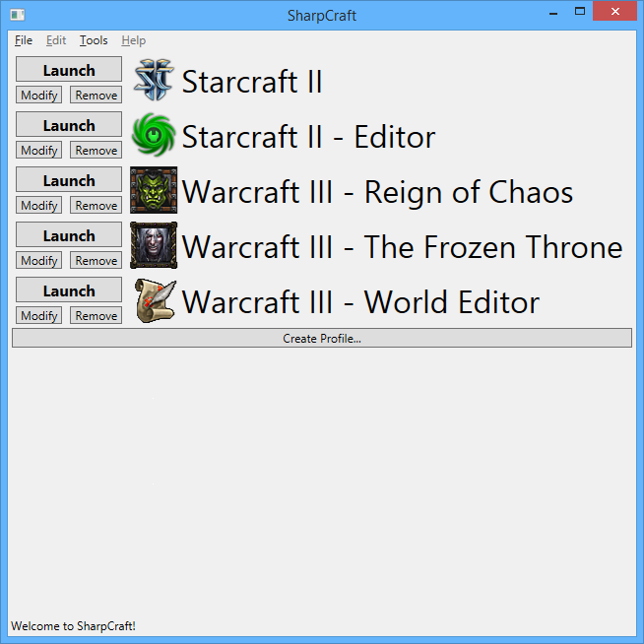Click the Starcraft II logo icon

(x=154, y=80)
